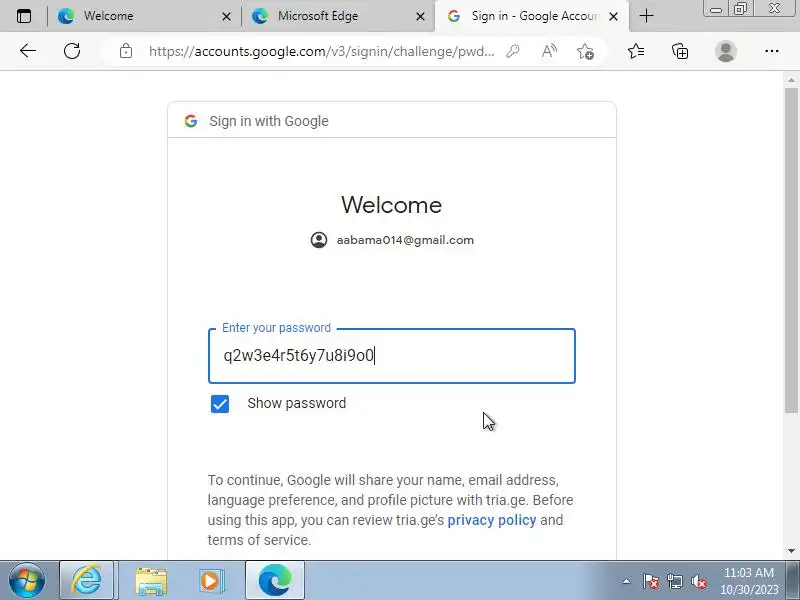Click the page's vertical scrollbar thumb

click(791, 250)
